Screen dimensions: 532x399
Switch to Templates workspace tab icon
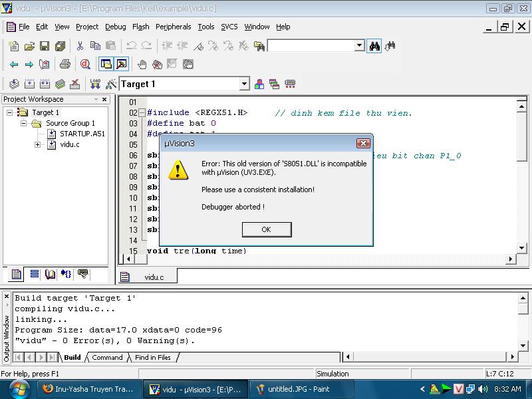pyautogui.click(x=82, y=273)
